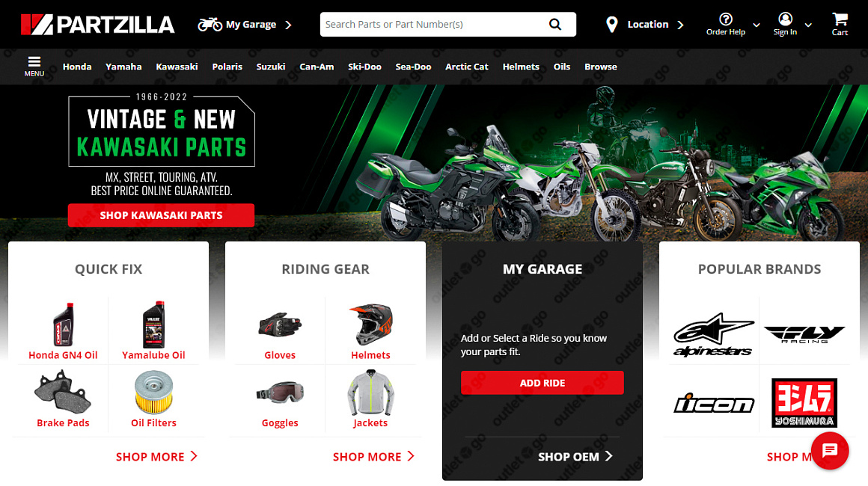
Task: Open the Kawasaki menu item
Action: [x=177, y=67]
